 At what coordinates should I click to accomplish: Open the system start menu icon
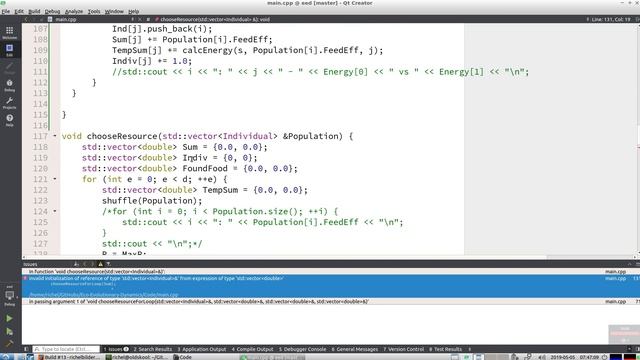(x=5, y=357)
